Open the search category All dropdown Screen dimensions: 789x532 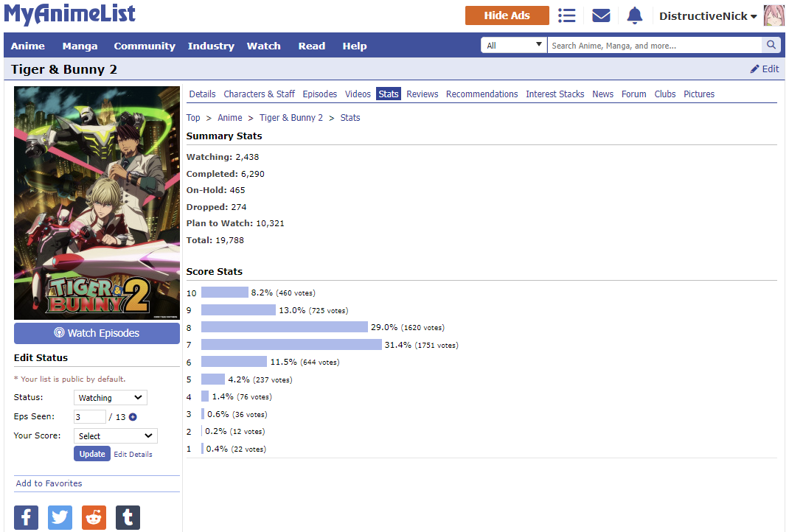point(514,45)
